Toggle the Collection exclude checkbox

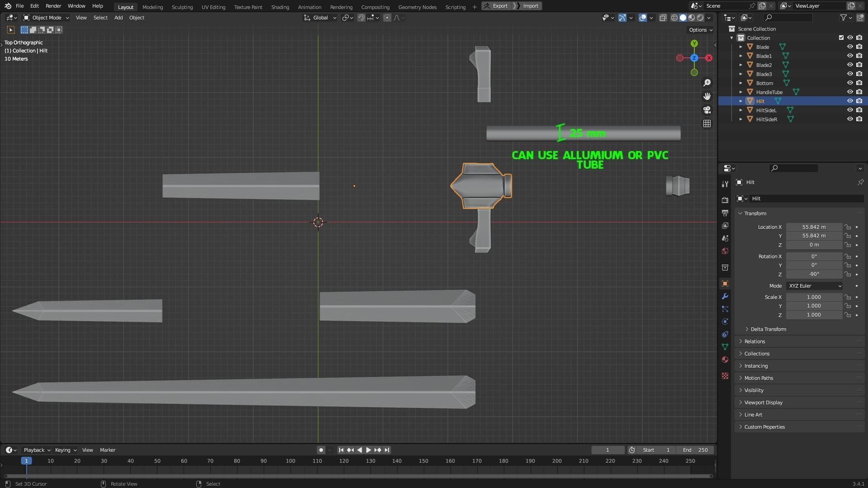coord(841,38)
